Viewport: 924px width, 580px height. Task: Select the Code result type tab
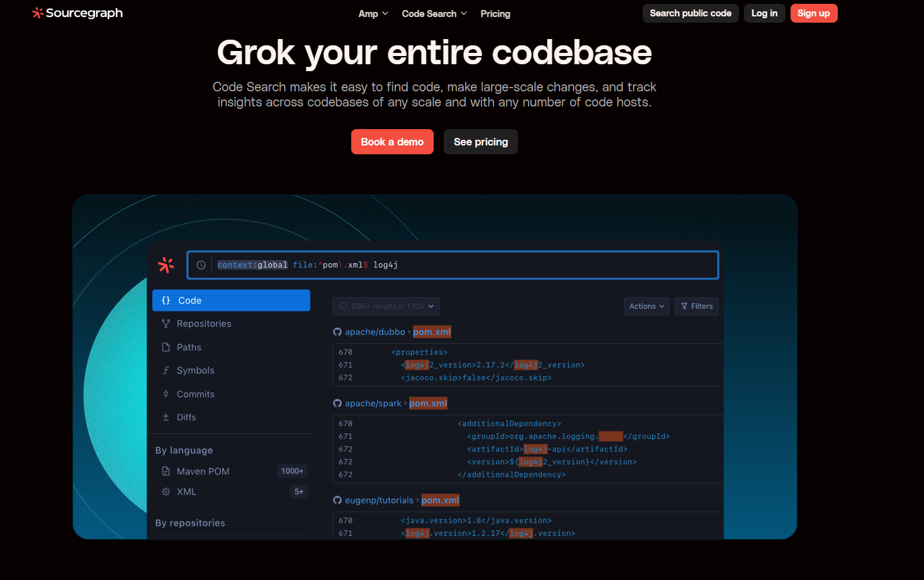(x=231, y=300)
